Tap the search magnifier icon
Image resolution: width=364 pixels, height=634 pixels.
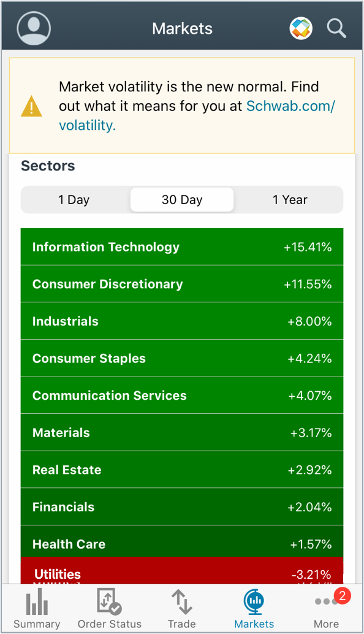click(336, 28)
